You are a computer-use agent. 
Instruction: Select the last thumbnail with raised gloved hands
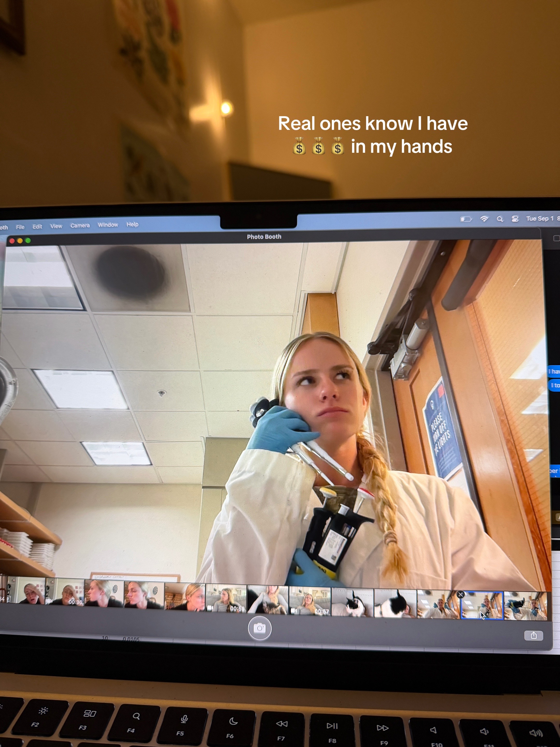[526, 606]
